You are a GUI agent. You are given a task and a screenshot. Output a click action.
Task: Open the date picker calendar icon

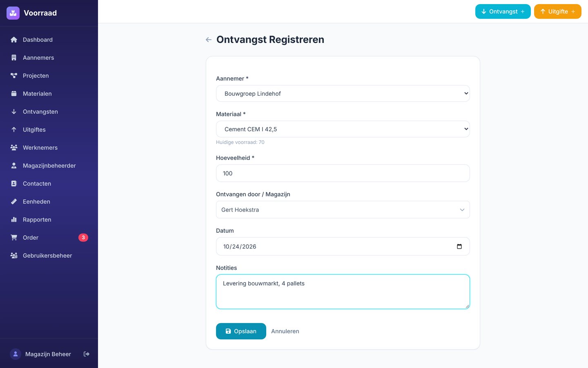tap(459, 247)
